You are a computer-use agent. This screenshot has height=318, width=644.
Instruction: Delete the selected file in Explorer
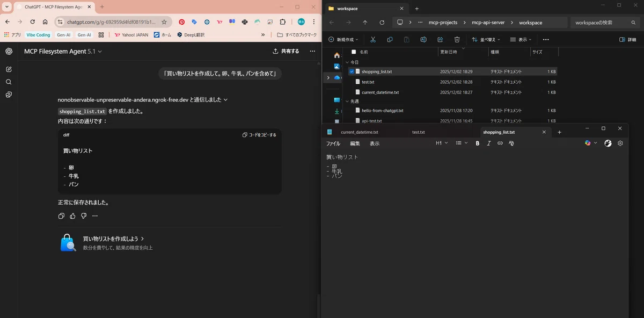457,39
